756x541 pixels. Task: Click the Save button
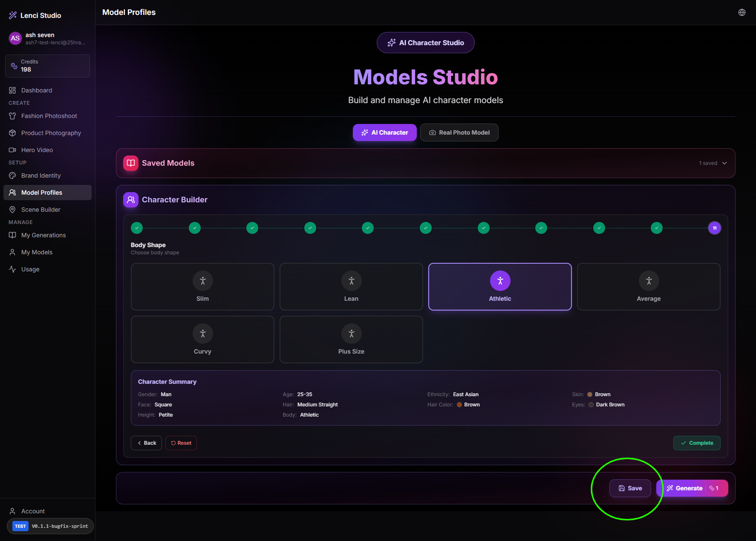click(630, 488)
